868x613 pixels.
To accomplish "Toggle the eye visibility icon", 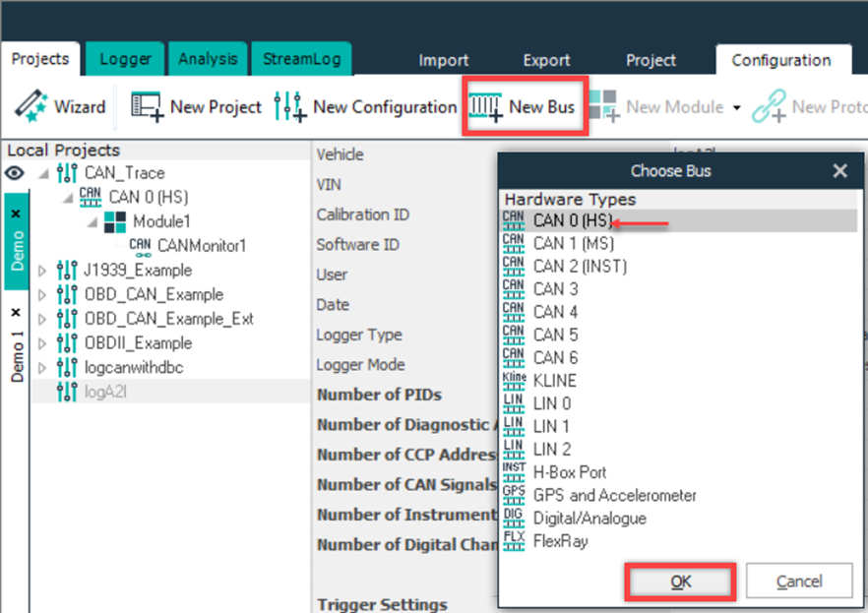I will click(x=15, y=173).
